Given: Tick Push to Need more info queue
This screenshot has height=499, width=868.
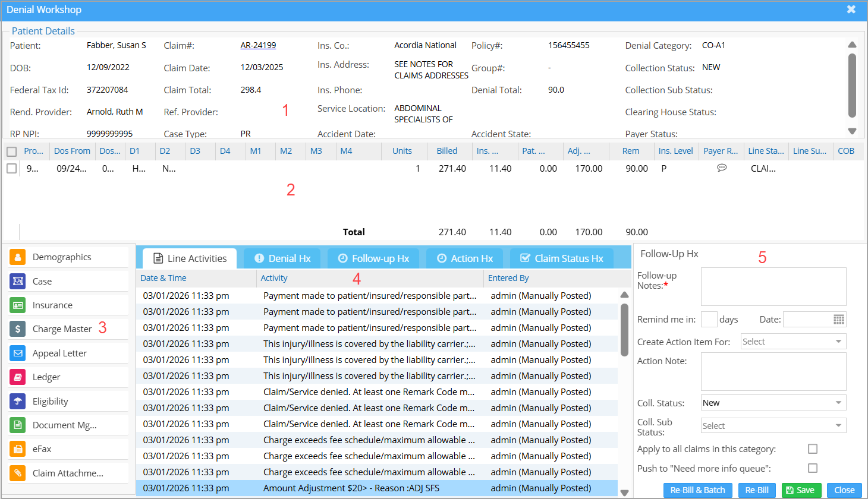Looking at the screenshot, I should pyautogui.click(x=813, y=469).
